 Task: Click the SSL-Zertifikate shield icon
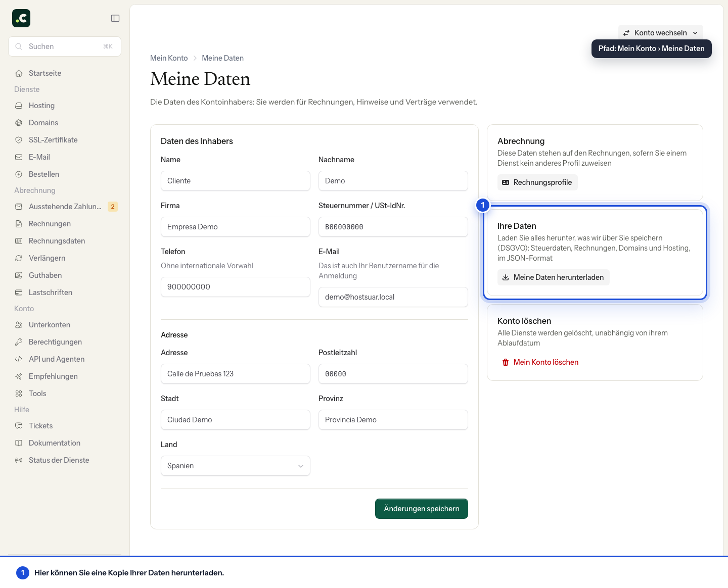click(19, 140)
